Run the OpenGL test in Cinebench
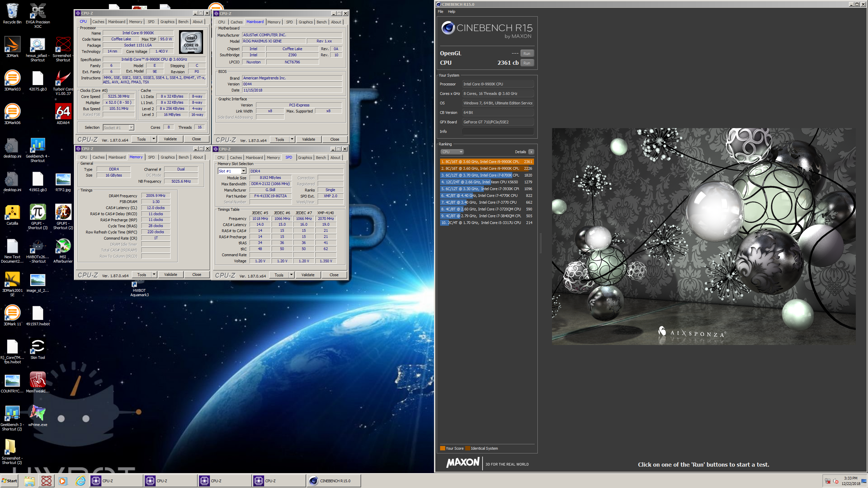This screenshot has height=488, width=868. [x=527, y=54]
